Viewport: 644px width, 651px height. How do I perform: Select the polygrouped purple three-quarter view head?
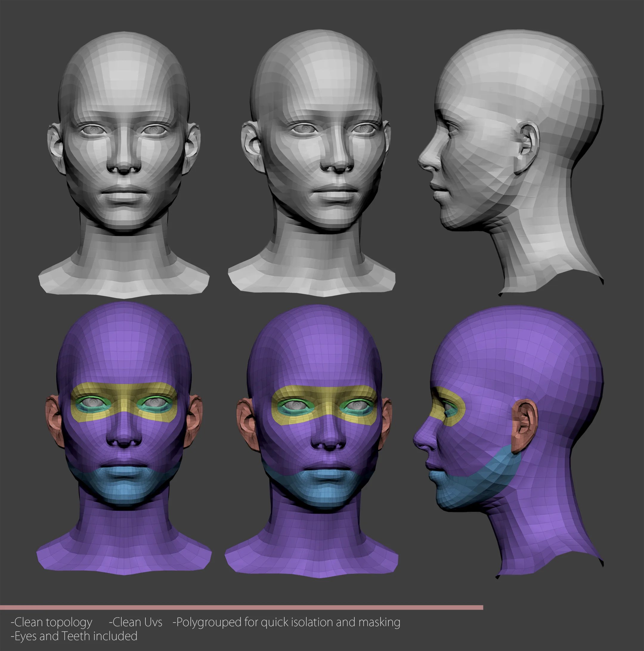[x=312, y=441]
